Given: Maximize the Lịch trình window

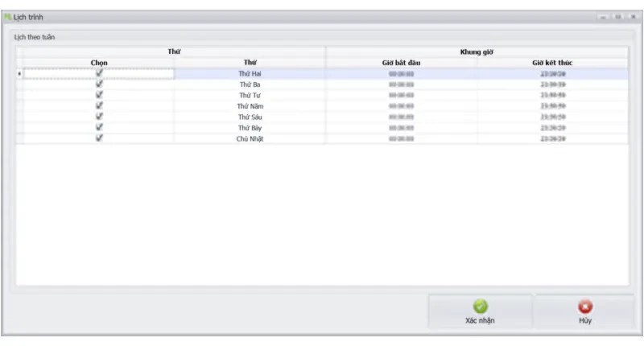Looking at the screenshot, I should point(618,17).
